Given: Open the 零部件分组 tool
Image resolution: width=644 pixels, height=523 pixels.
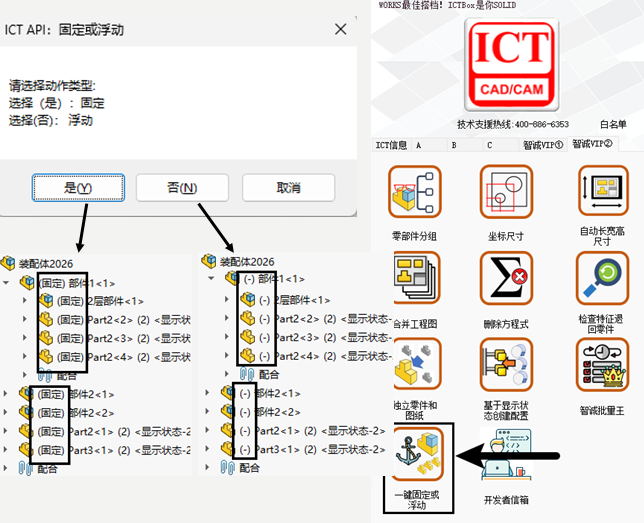Looking at the screenshot, I should (x=415, y=193).
